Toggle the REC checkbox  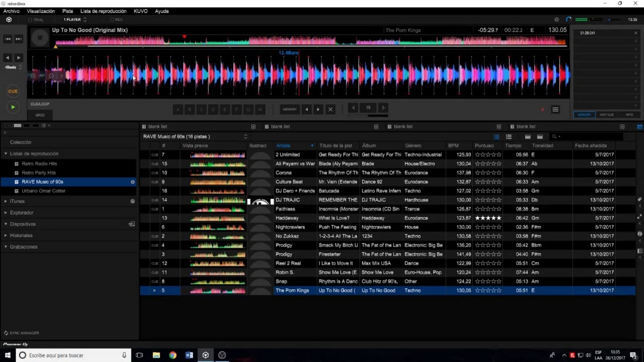point(112,20)
